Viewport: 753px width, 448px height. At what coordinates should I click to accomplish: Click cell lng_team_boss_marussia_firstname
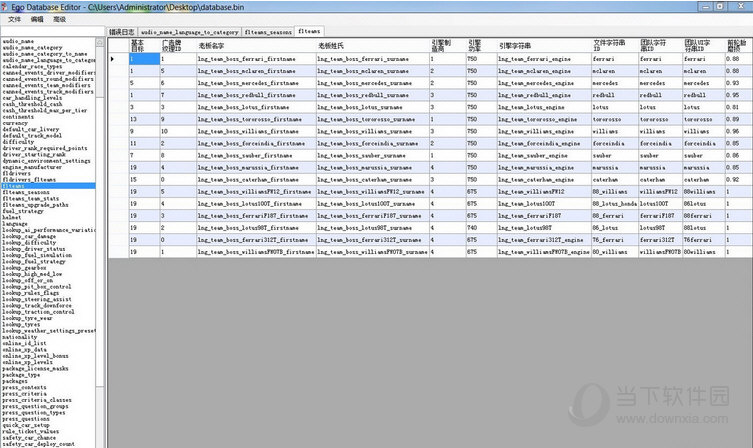[x=256, y=168]
